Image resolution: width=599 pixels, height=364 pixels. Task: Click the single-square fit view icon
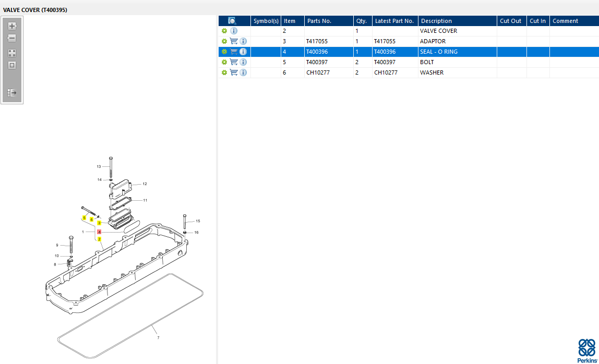pos(12,65)
